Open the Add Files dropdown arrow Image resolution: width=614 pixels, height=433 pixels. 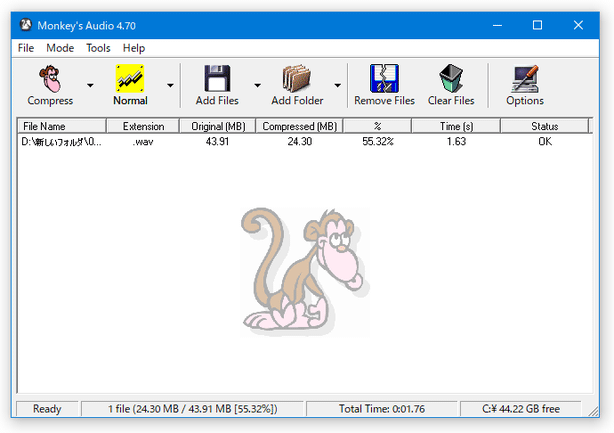pos(257,85)
